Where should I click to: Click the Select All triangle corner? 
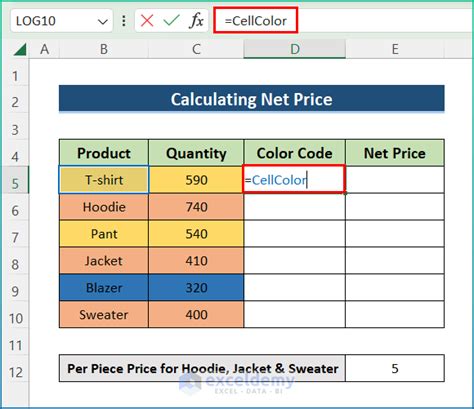click(20, 49)
